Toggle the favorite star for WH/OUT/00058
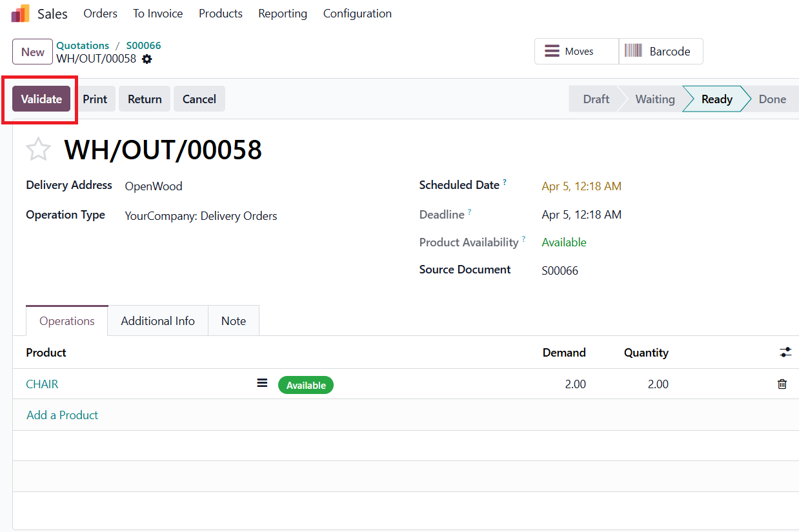The height and width of the screenshot is (532, 799). click(38, 150)
